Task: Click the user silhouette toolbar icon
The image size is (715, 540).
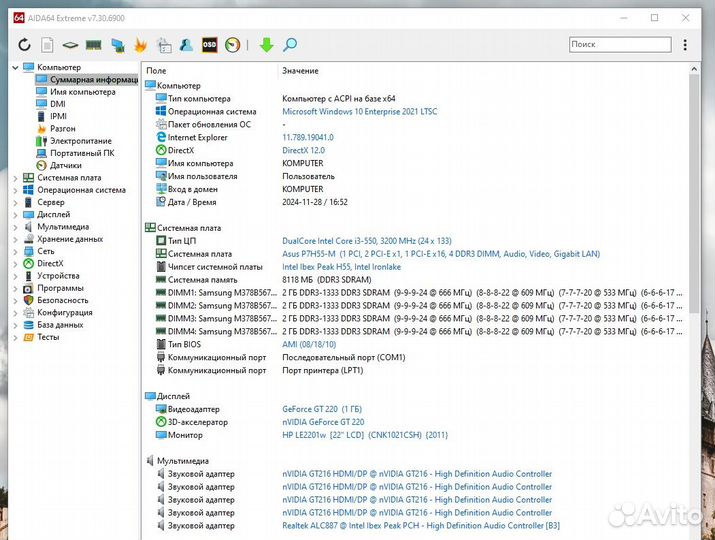Action: coord(186,45)
